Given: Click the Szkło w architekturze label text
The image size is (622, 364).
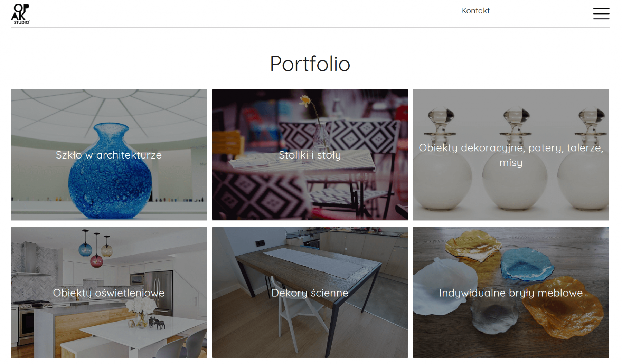Looking at the screenshot, I should click(109, 155).
